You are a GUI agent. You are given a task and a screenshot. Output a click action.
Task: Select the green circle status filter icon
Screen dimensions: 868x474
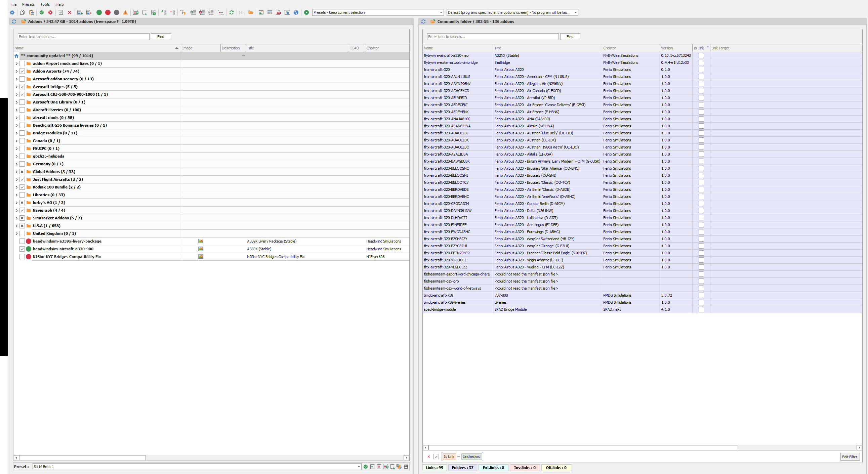(x=99, y=12)
